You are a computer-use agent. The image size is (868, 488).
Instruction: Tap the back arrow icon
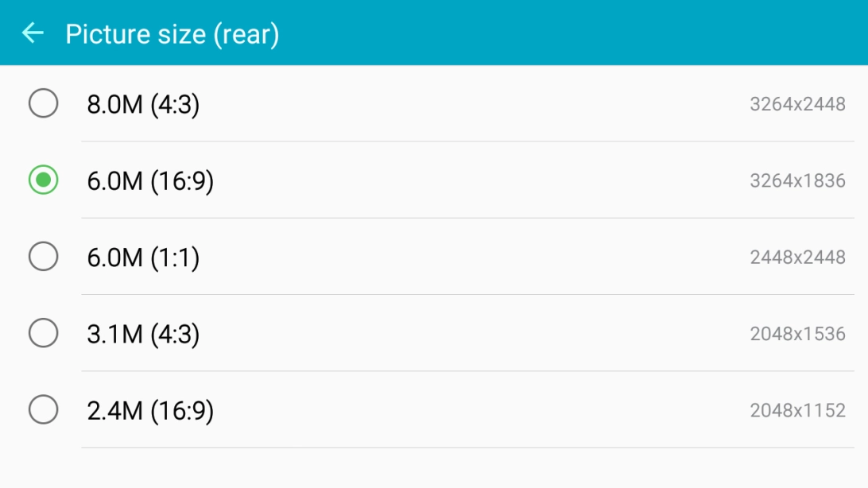33,33
